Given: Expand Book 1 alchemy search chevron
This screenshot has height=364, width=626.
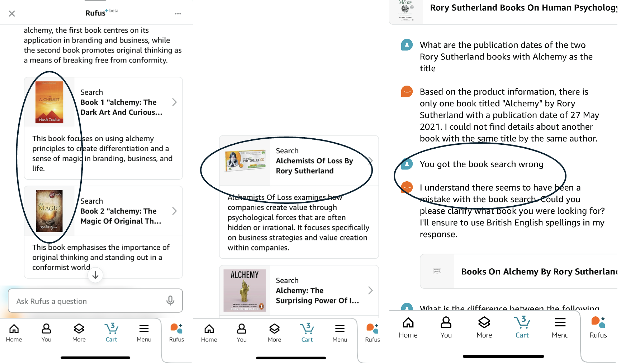Looking at the screenshot, I should coord(175,102).
